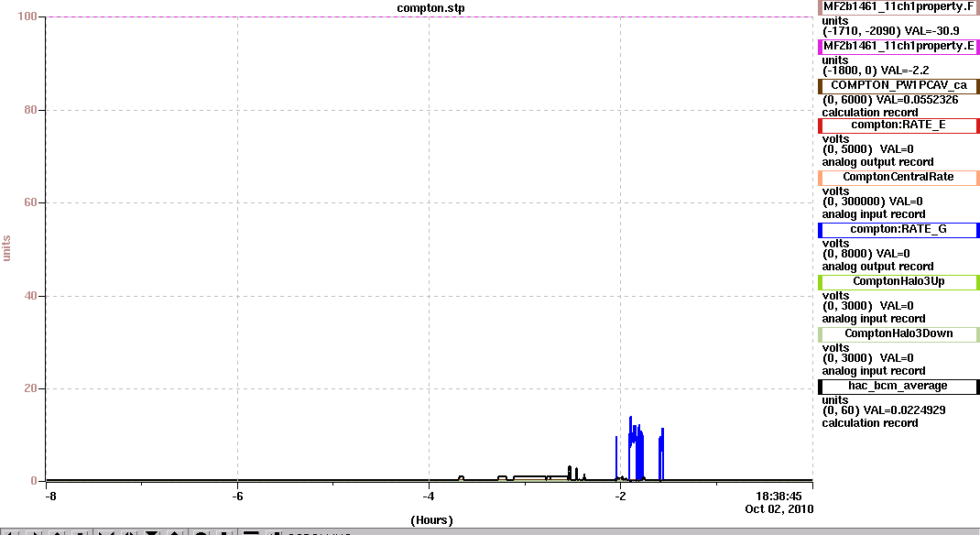Click the y-axis tick label 100
980x535 pixels.
coord(27,16)
